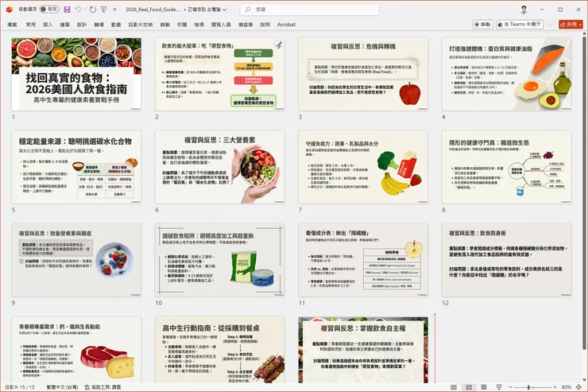Open Customize Quick Access Toolbar dropdown
This screenshot has height=392, width=588.
point(114,10)
